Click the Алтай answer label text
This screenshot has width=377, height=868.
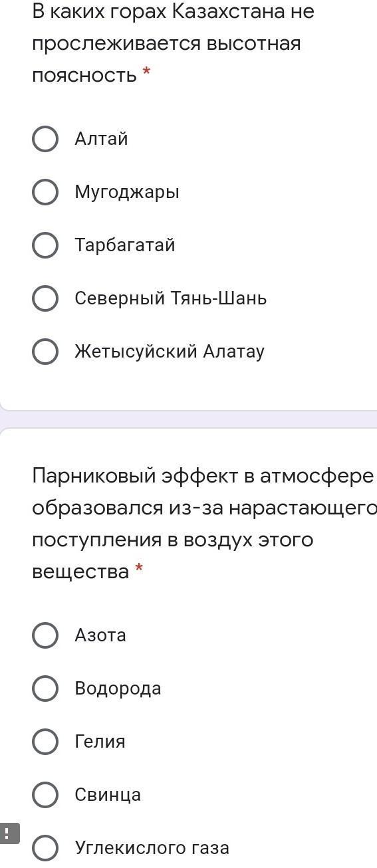tap(101, 139)
